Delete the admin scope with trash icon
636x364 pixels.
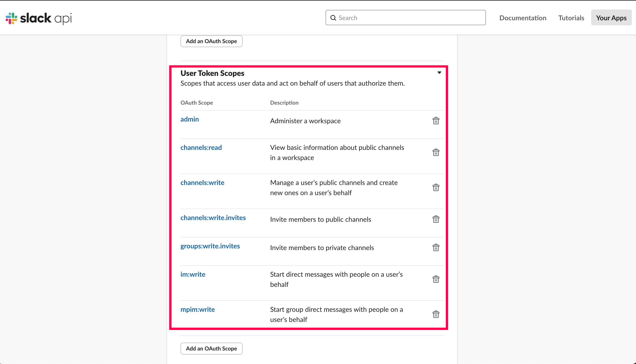click(436, 121)
